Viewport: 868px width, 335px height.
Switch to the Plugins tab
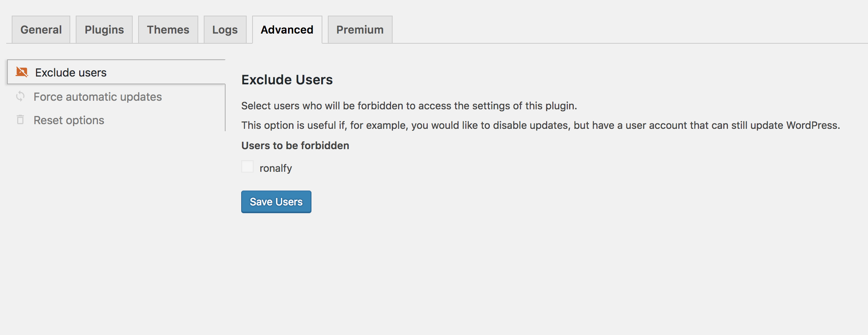click(x=104, y=30)
